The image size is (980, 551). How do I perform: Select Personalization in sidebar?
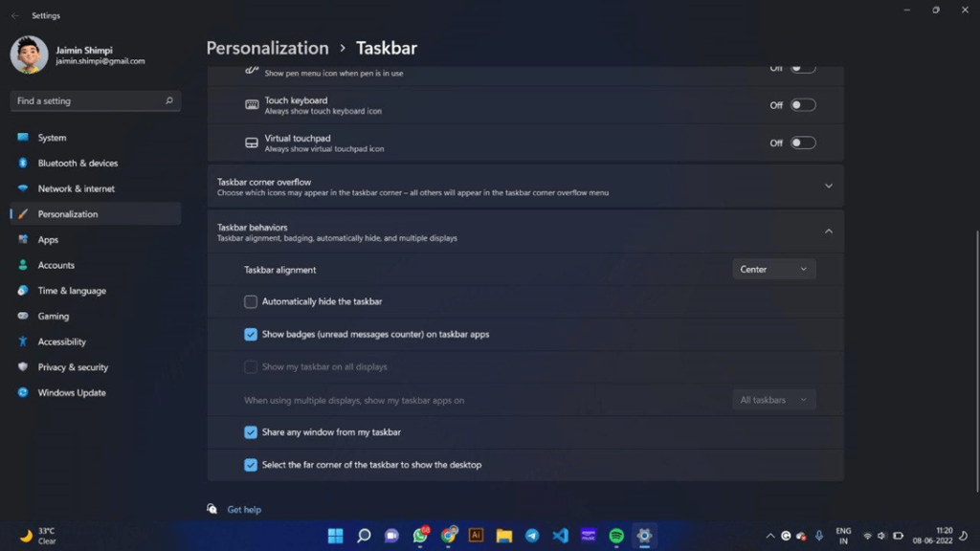point(96,214)
